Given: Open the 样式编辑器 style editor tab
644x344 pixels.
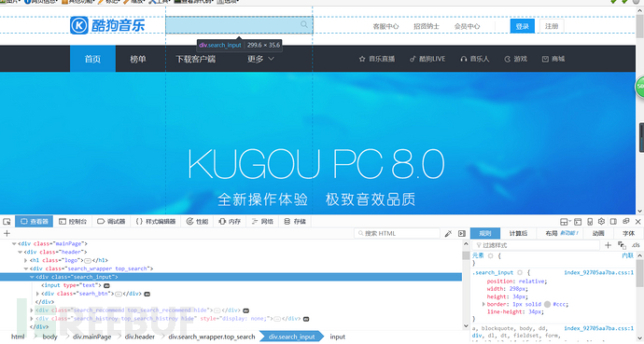Looking at the screenshot, I should coord(156,221).
